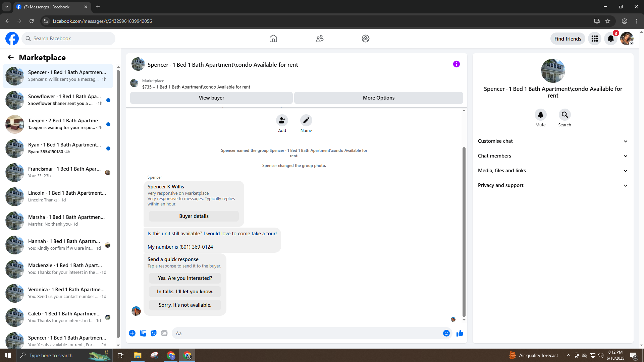Go to the Home feed icon
Image resolution: width=644 pixels, height=362 pixels.
273,39
